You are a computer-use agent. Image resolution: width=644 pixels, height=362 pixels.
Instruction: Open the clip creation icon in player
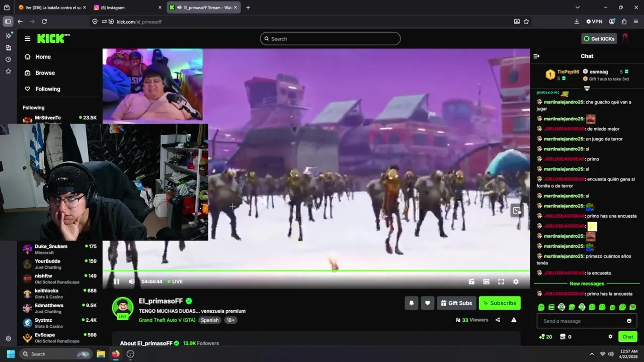[x=471, y=282]
